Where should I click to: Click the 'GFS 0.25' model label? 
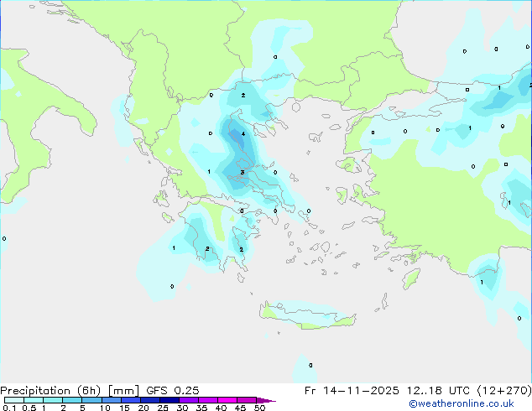(x=173, y=391)
